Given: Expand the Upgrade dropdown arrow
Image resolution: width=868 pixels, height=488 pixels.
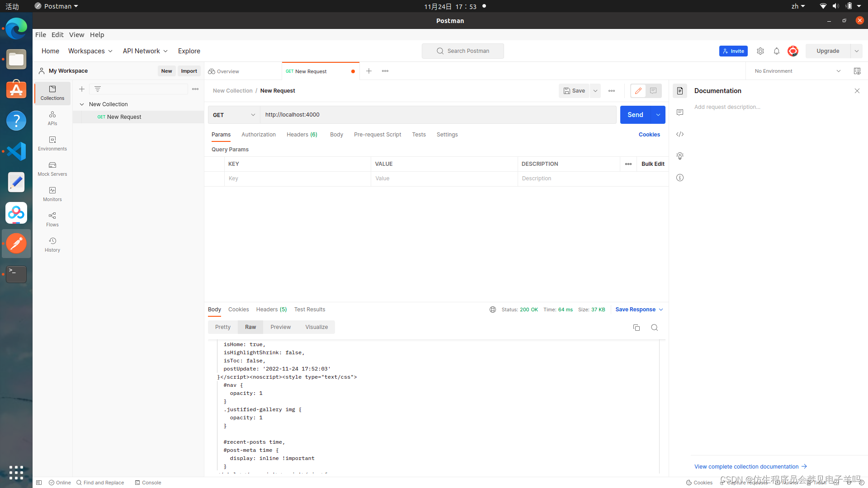Looking at the screenshot, I should (x=857, y=51).
